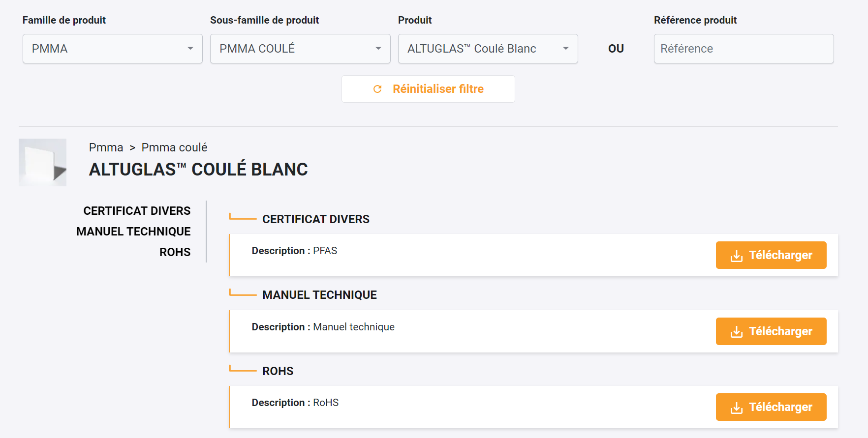Viewport: 868px width, 438px height.
Task: Go to CERTIFICAT DIVERS in the side menu
Action: [x=137, y=211]
